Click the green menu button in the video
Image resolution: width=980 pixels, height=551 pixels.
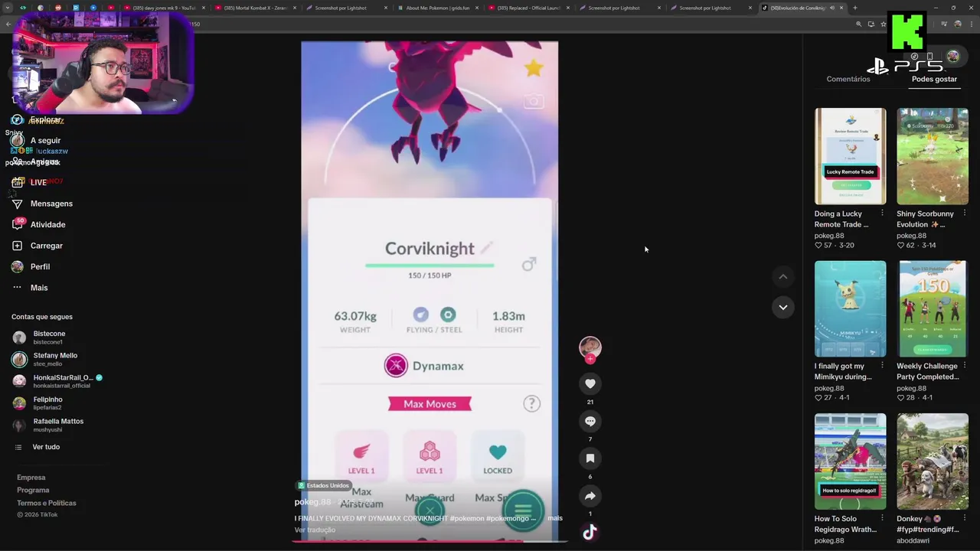pyautogui.click(x=523, y=510)
